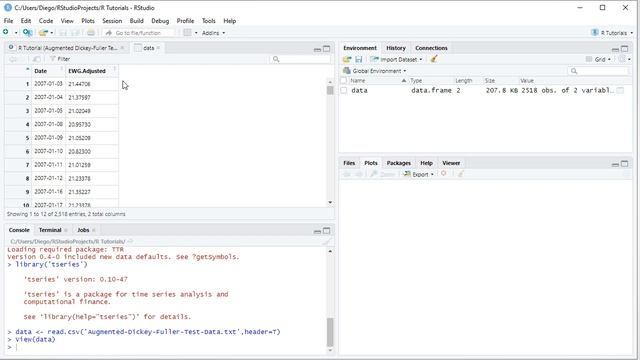The height and width of the screenshot is (360, 640).
Task: Click the remove current plot icon
Action: click(x=444, y=174)
